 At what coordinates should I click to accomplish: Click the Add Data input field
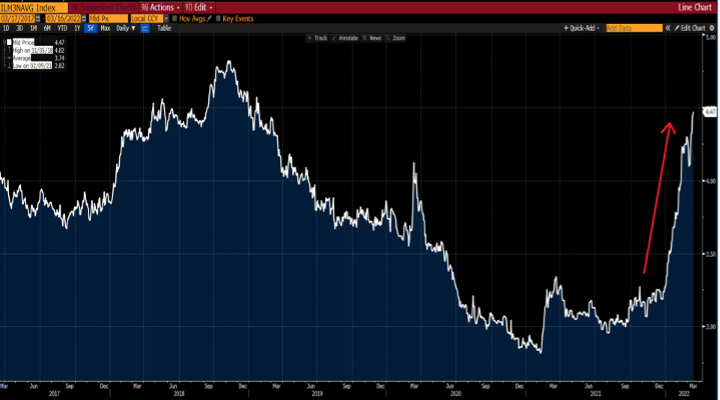pyautogui.click(x=634, y=28)
